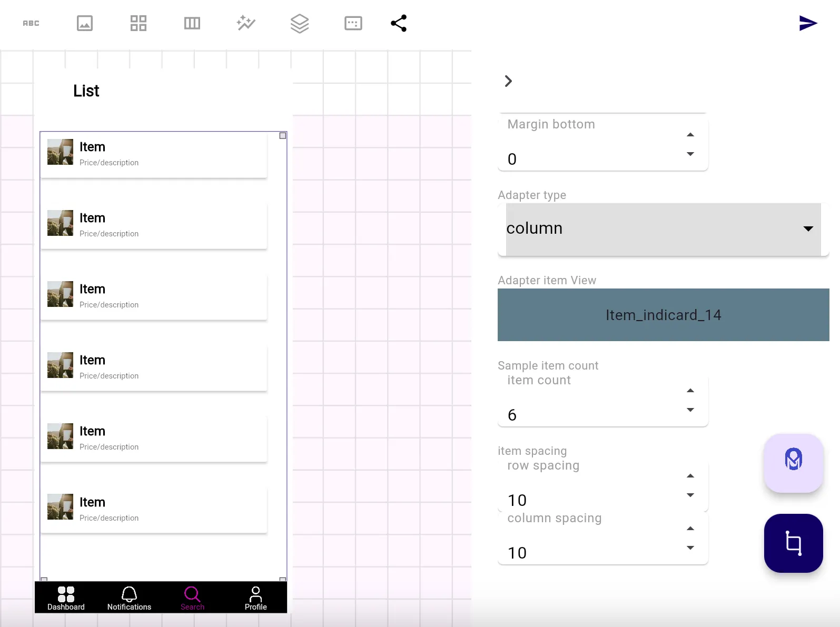Click the crop floating action button
Screen dimensions: 840x627
pos(793,543)
